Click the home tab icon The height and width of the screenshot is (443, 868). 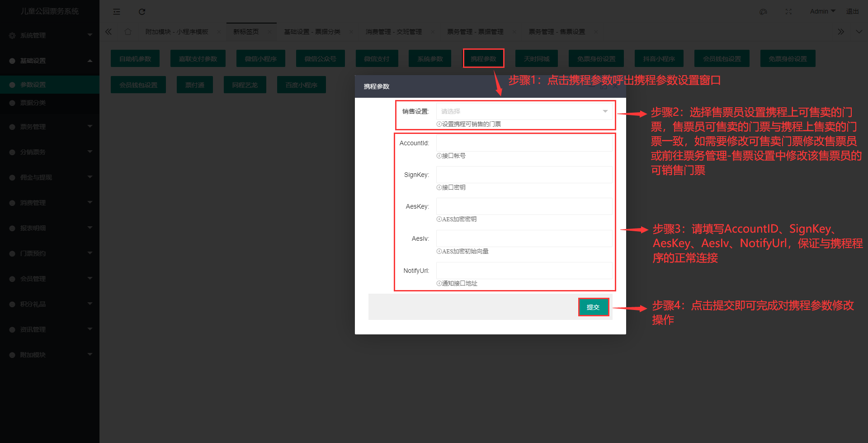click(128, 32)
